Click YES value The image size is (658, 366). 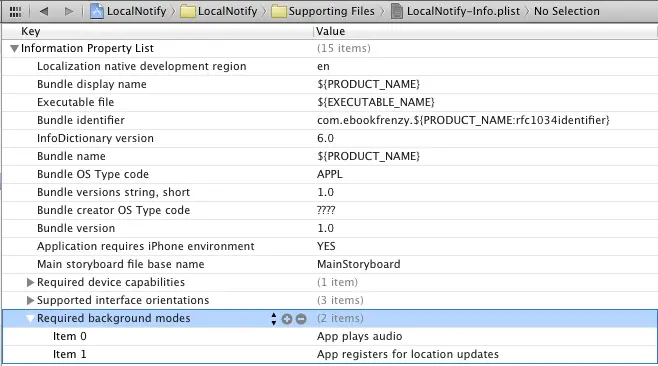pyautogui.click(x=326, y=246)
